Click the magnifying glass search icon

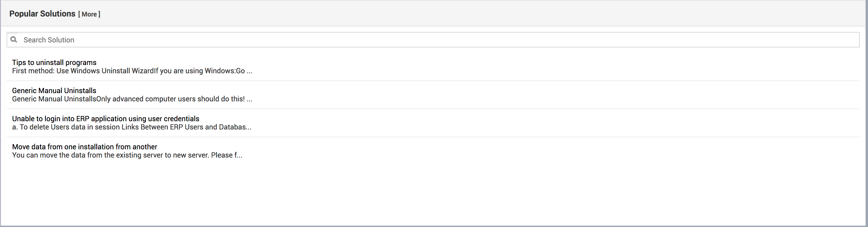[14, 39]
